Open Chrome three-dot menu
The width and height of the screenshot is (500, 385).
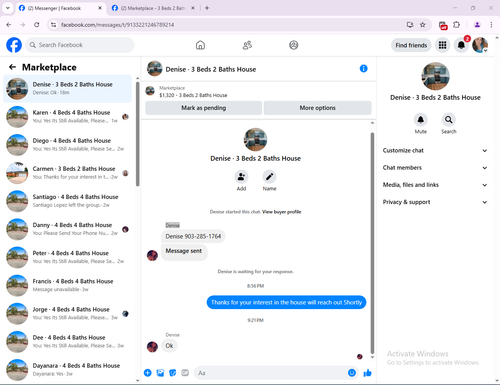491,25
